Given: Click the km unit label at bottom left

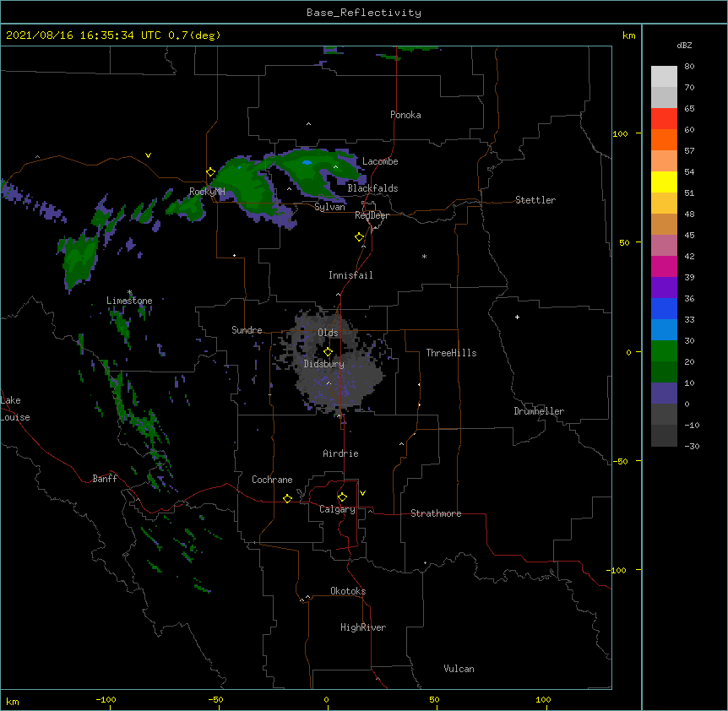Looking at the screenshot, I should point(13,701).
